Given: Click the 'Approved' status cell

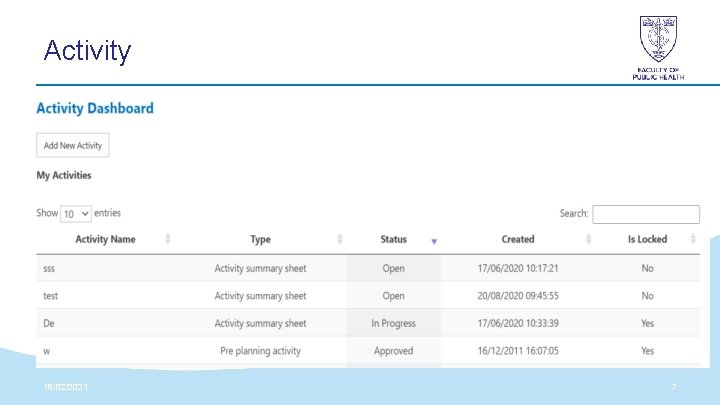Looking at the screenshot, I should [394, 351].
